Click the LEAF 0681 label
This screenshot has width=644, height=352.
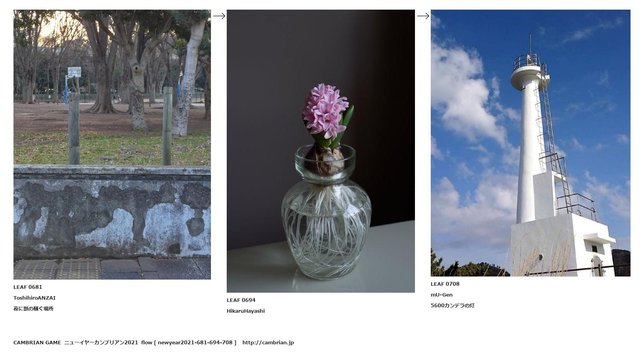point(28,287)
